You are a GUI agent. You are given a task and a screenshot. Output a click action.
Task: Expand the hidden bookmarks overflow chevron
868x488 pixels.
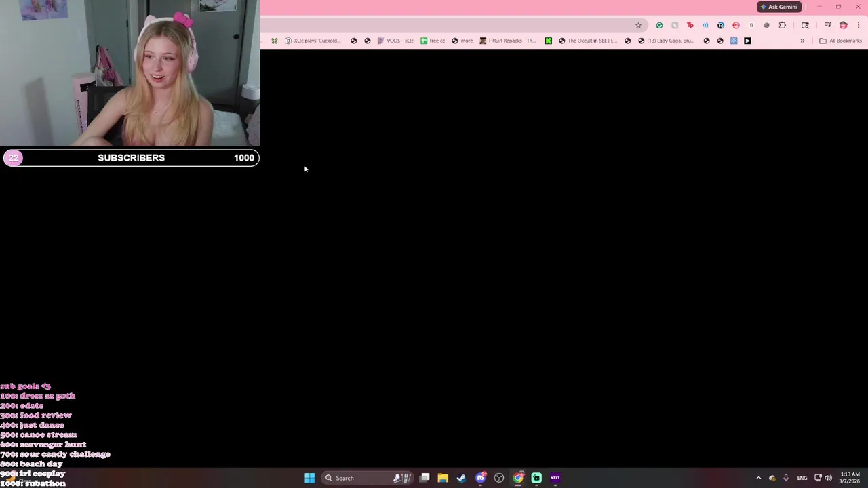802,41
